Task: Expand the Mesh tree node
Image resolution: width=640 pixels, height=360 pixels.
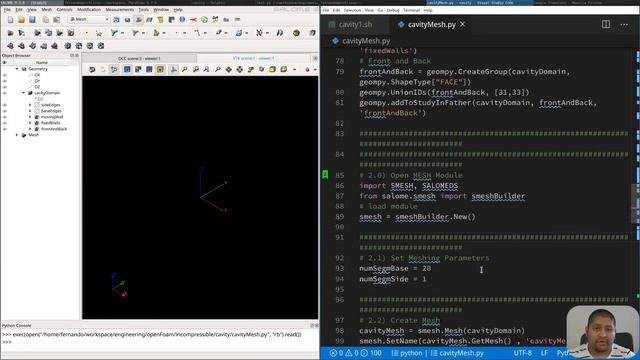Action: tap(17, 135)
